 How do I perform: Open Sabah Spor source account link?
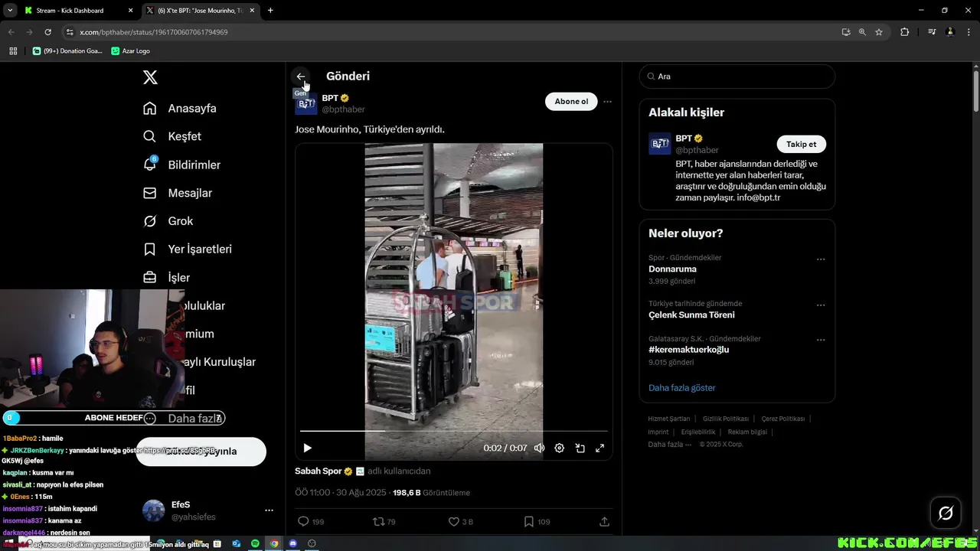click(318, 471)
